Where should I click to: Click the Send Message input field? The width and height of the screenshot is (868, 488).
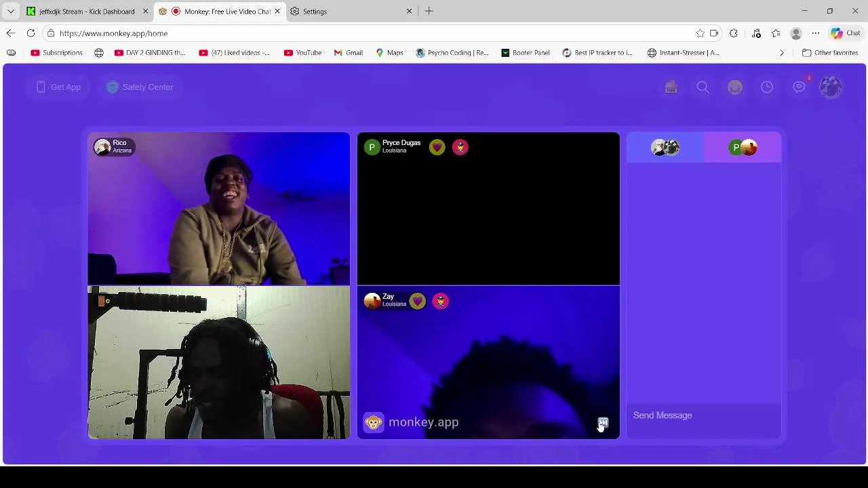tap(704, 415)
